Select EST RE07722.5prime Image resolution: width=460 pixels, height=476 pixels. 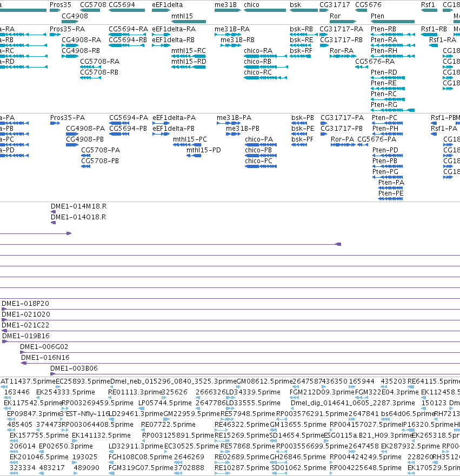(x=144, y=430)
